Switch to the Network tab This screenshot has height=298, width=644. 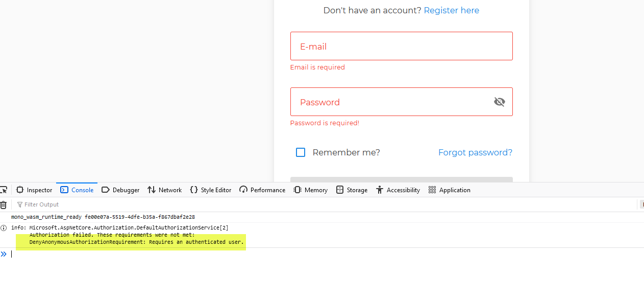164,190
